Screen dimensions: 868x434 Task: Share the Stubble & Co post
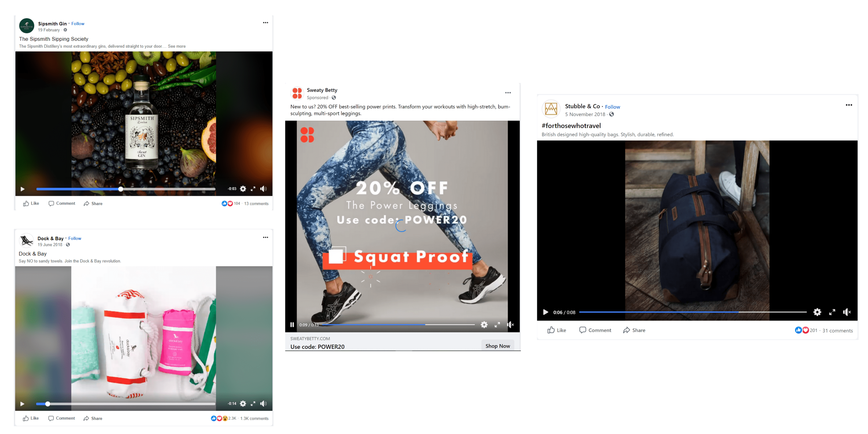coord(634,330)
